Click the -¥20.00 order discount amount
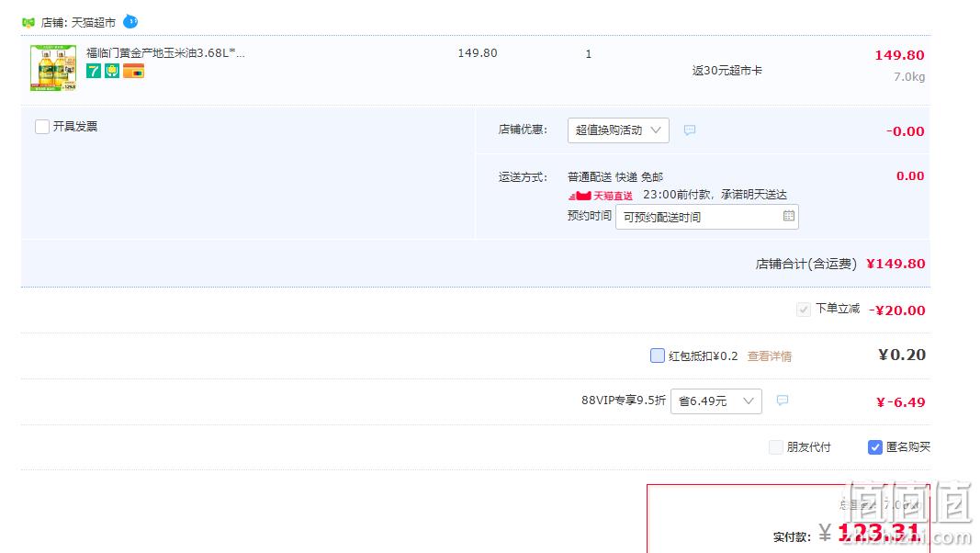980x553 pixels. pos(897,310)
